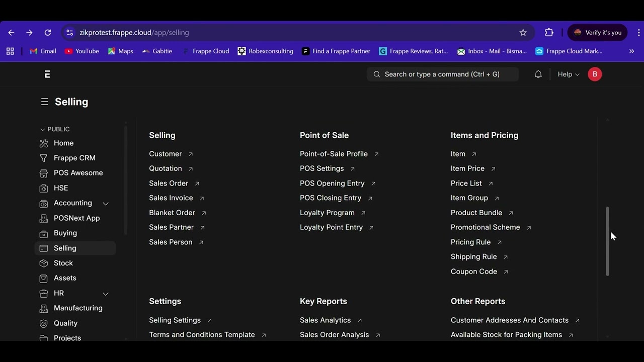The height and width of the screenshot is (362, 644).
Task: Click the search or command bar
Action: point(443,74)
